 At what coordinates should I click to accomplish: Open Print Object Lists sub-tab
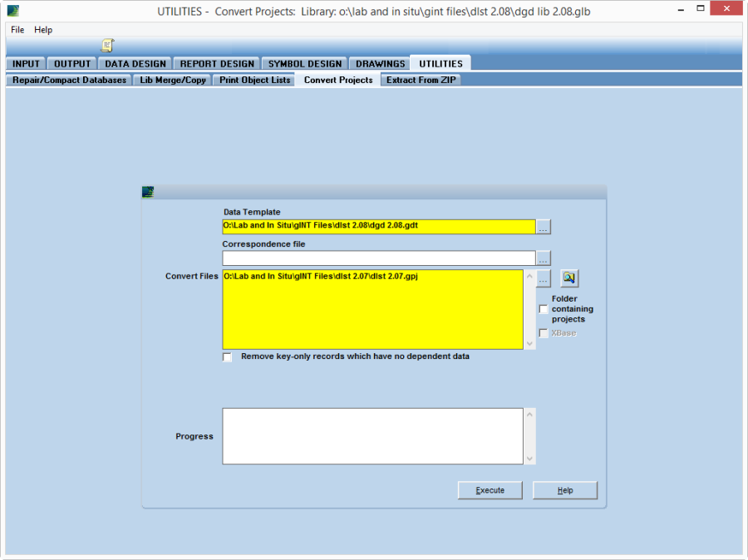click(x=255, y=80)
